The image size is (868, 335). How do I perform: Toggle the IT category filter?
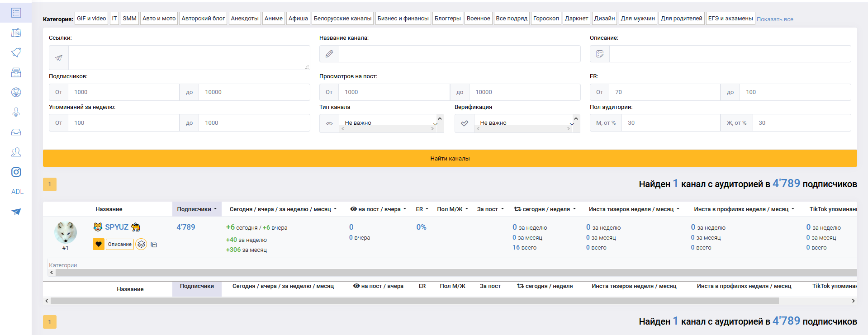coord(114,19)
